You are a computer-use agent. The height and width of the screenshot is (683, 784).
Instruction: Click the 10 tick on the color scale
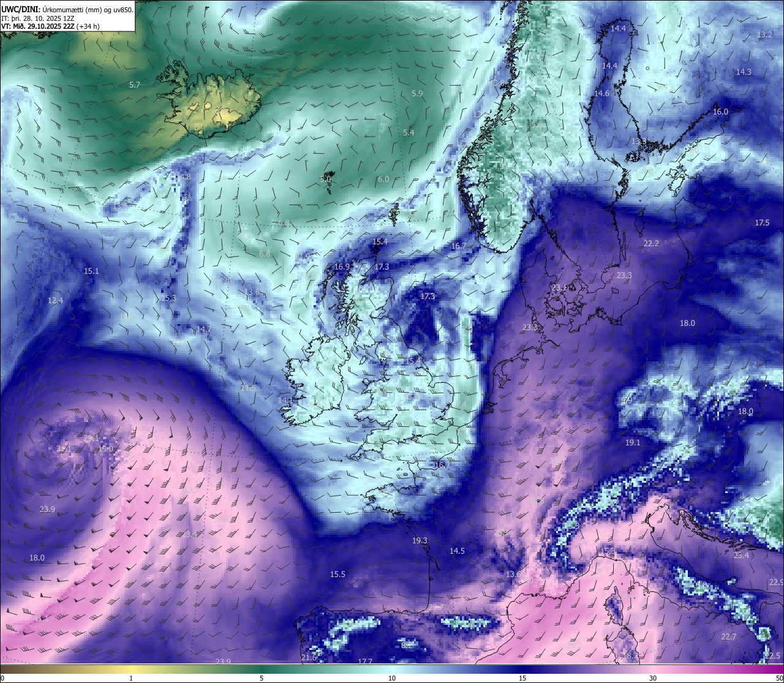tap(392, 678)
